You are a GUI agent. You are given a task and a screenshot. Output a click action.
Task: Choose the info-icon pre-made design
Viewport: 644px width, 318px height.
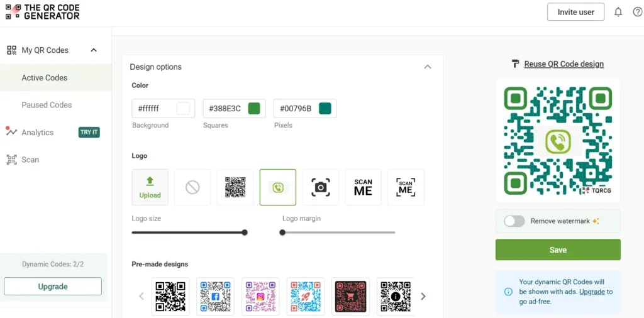tap(396, 296)
